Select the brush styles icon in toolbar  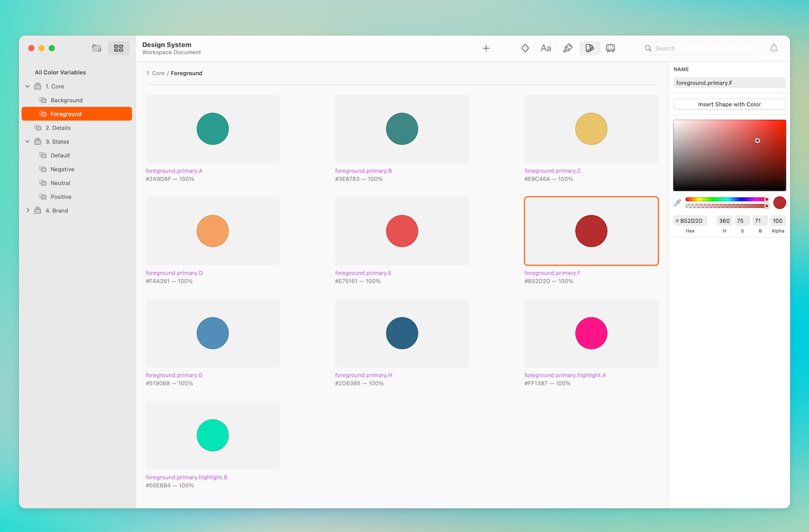(x=568, y=48)
